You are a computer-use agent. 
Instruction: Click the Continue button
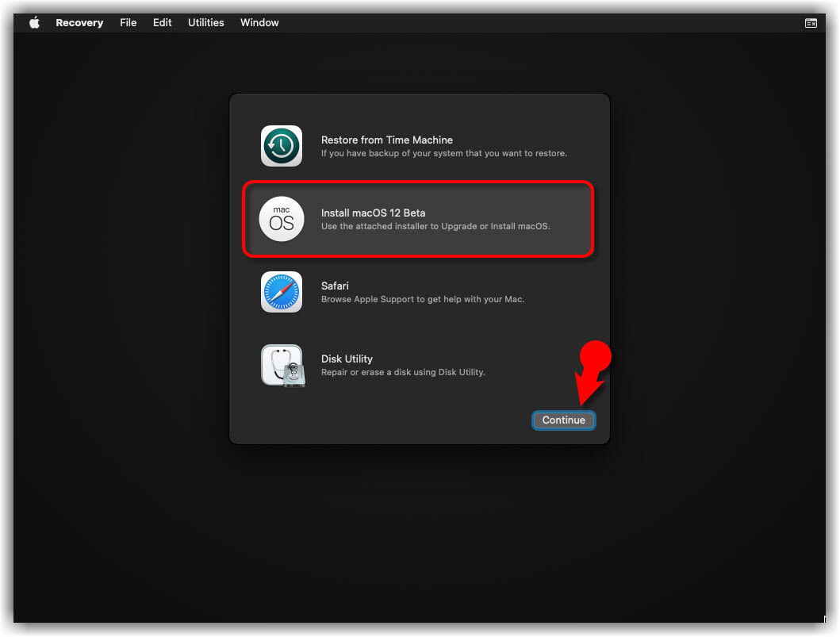[564, 420]
